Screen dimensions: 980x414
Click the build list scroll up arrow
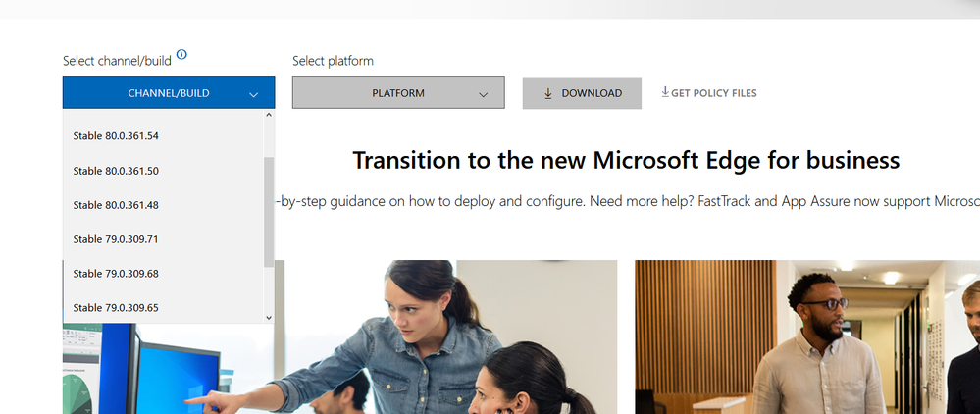(x=270, y=115)
